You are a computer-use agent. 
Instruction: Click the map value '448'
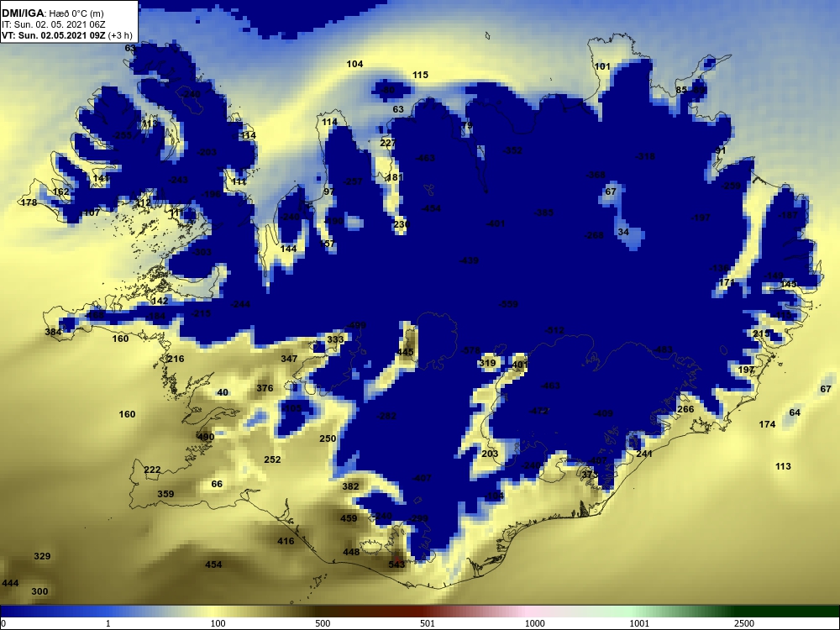pyautogui.click(x=351, y=553)
